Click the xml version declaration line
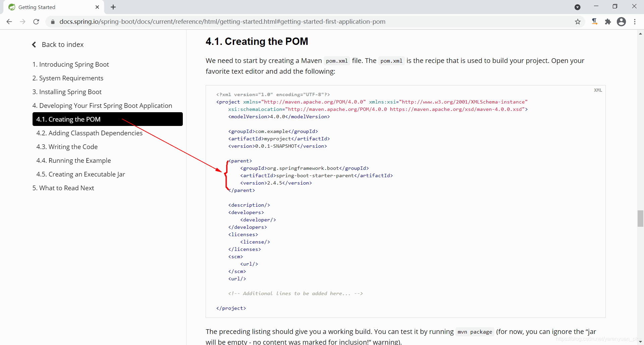The height and width of the screenshot is (345, 644). pyautogui.click(x=273, y=94)
